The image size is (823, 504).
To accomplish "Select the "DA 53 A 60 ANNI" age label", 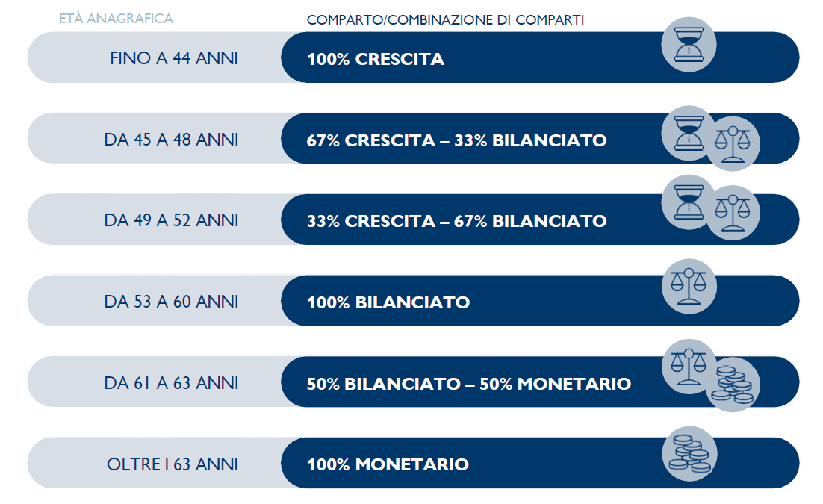I will pos(172,302).
